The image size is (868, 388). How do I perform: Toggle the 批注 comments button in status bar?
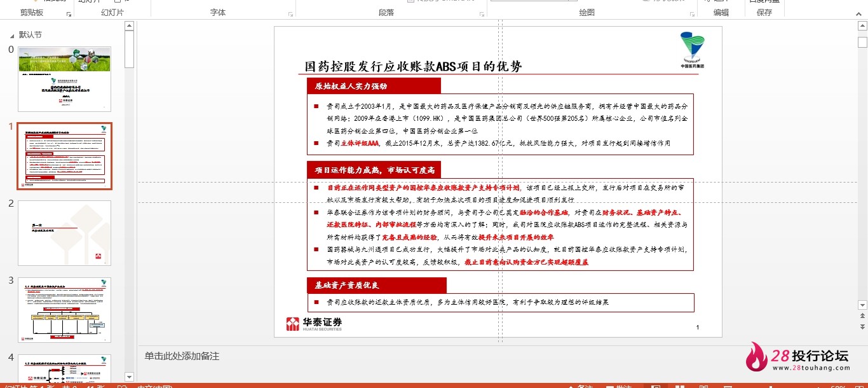(618, 386)
